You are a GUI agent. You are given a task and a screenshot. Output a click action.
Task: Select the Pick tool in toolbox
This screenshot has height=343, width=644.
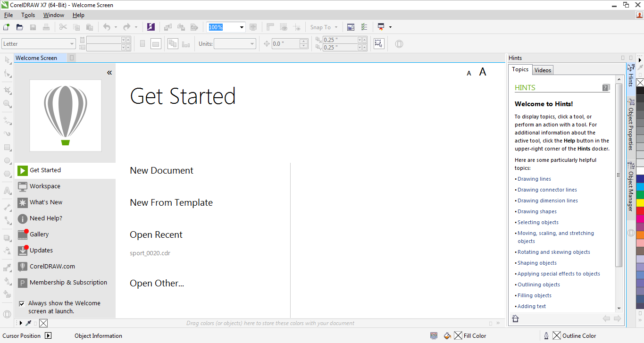7,60
